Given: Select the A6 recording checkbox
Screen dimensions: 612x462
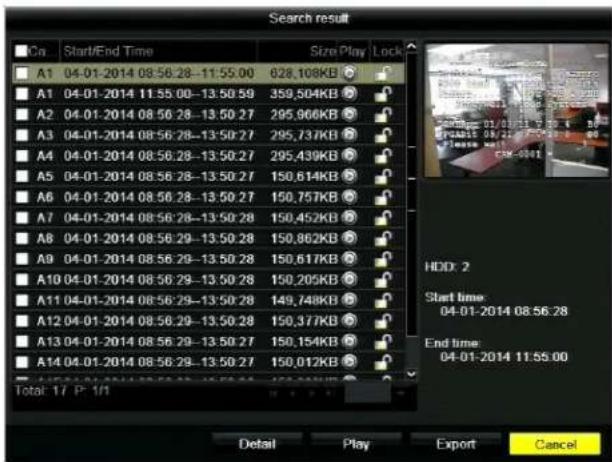Looking at the screenshot, I should point(22,197).
